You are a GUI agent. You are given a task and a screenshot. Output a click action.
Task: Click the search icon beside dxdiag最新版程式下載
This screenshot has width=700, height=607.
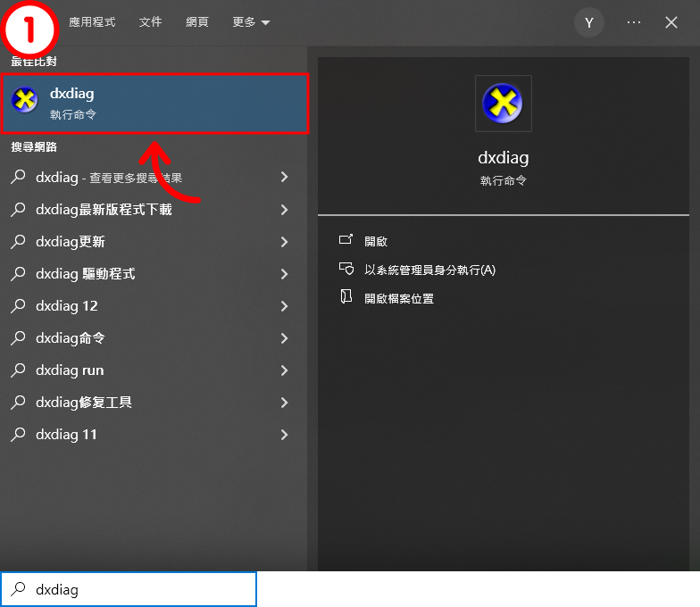(18, 209)
